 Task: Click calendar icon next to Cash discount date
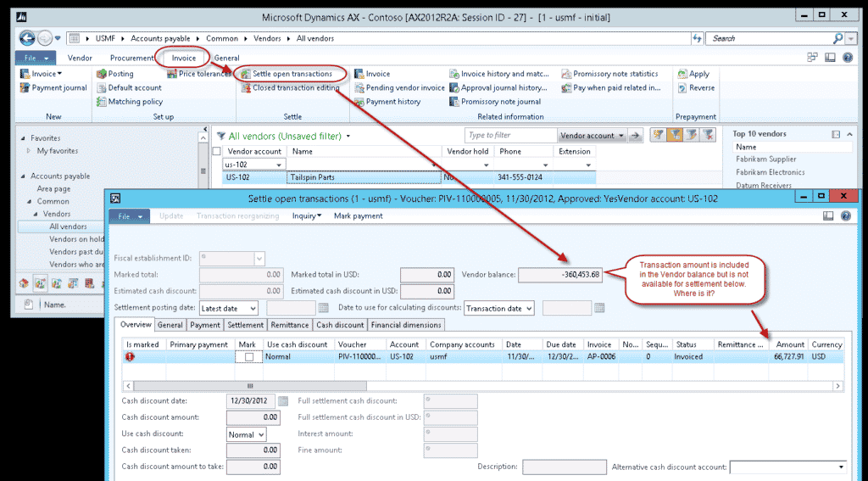(283, 400)
